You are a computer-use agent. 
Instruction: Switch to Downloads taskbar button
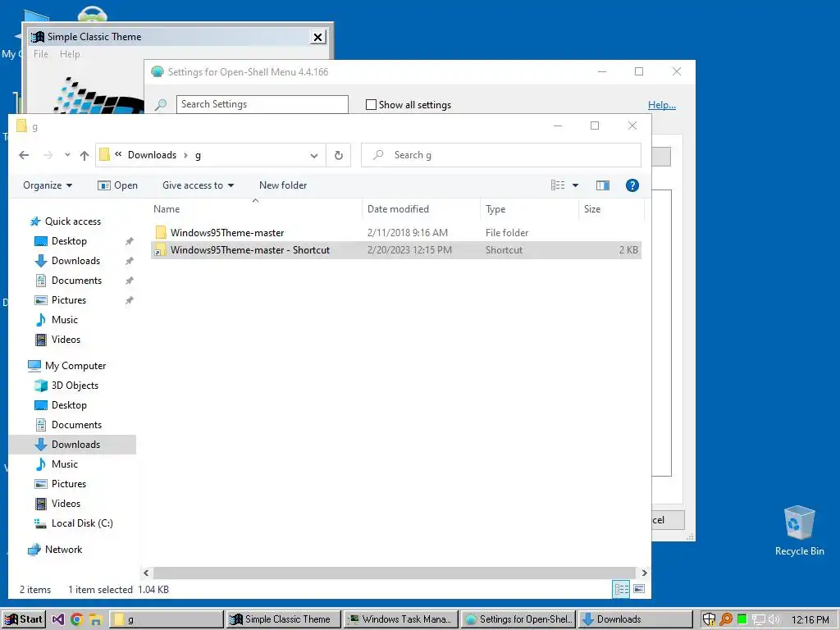click(636, 619)
